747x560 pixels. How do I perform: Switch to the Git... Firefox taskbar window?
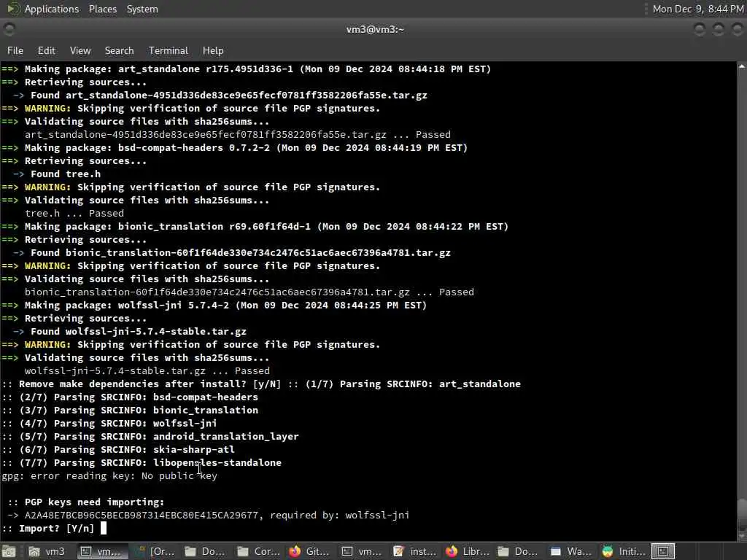tap(309, 551)
